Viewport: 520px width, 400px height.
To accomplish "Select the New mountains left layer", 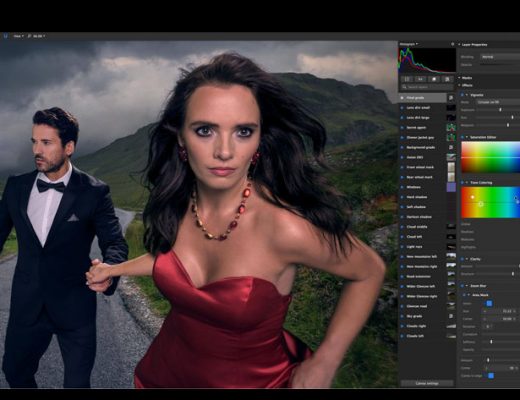I will click(423, 257).
